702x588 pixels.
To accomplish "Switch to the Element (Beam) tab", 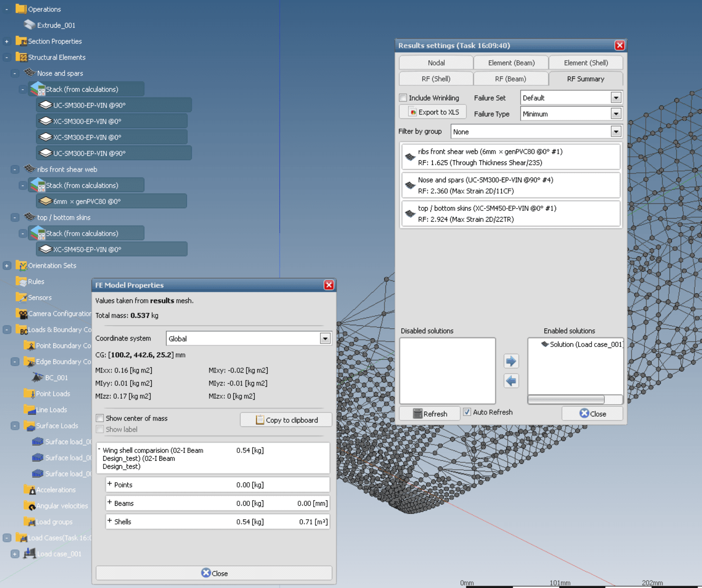I will pos(511,63).
